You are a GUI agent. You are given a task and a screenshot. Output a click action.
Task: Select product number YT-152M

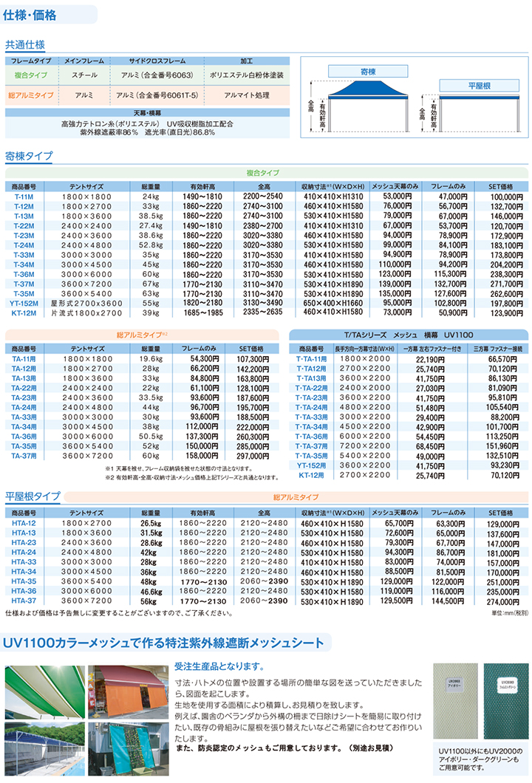[x=24, y=303]
